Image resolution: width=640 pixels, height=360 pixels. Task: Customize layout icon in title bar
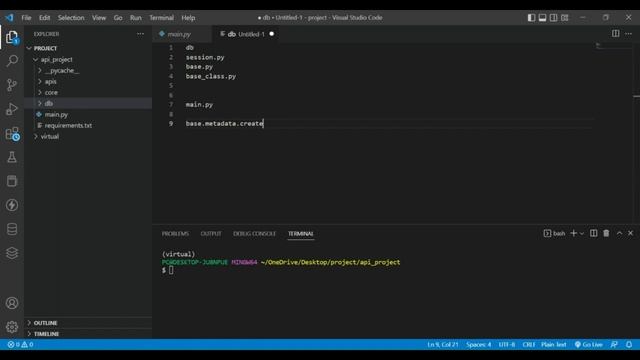(564, 18)
